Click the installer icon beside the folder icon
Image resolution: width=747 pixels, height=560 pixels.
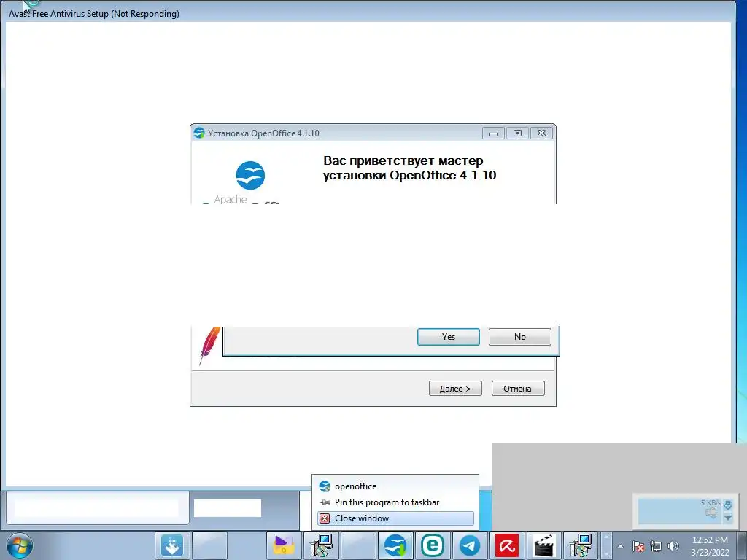pyautogui.click(x=321, y=545)
